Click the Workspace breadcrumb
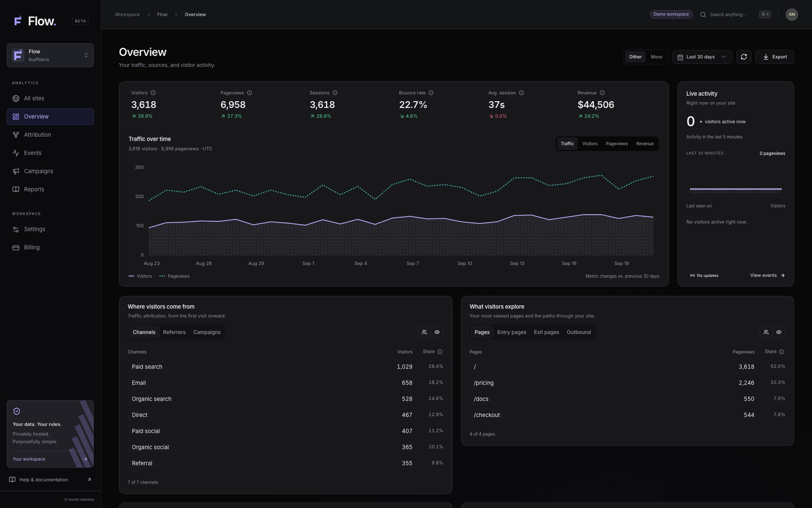 point(127,14)
